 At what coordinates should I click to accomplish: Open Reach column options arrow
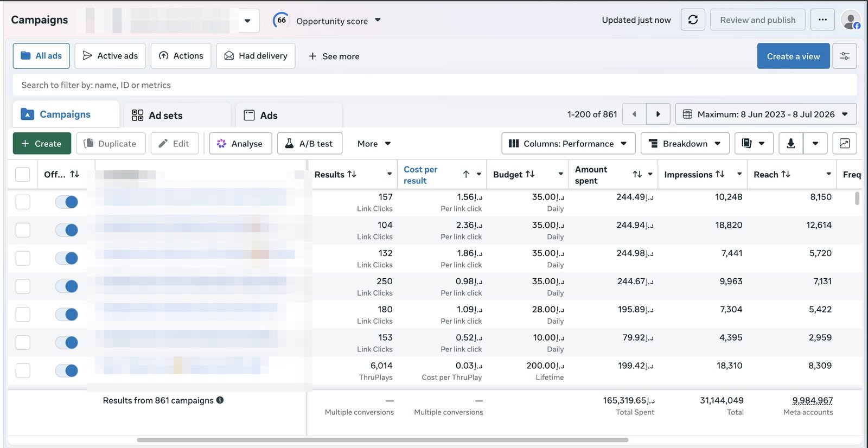point(828,174)
